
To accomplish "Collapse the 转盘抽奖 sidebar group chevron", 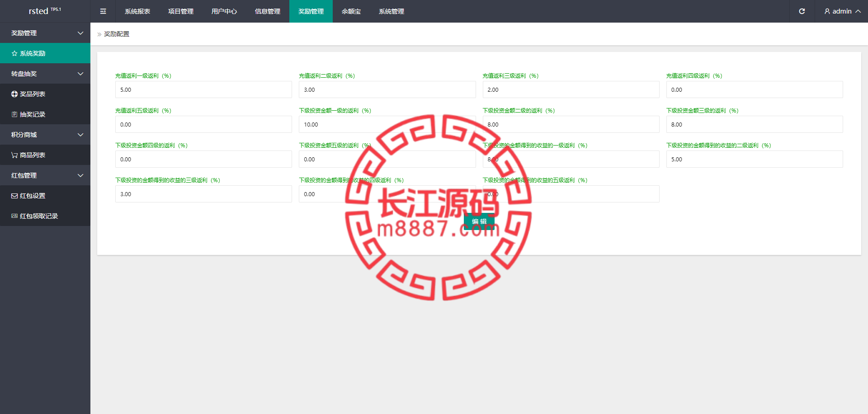I will (x=80, y=74).
